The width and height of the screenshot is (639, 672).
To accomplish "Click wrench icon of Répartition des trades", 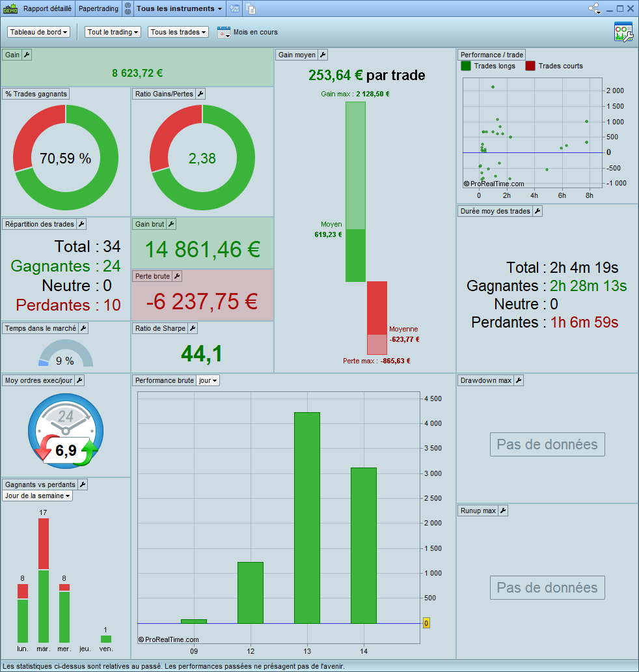I will (x=81, y=224).
